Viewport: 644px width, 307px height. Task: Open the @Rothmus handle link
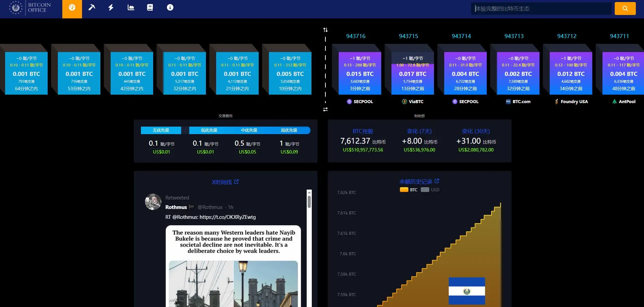tap(210, 207)
